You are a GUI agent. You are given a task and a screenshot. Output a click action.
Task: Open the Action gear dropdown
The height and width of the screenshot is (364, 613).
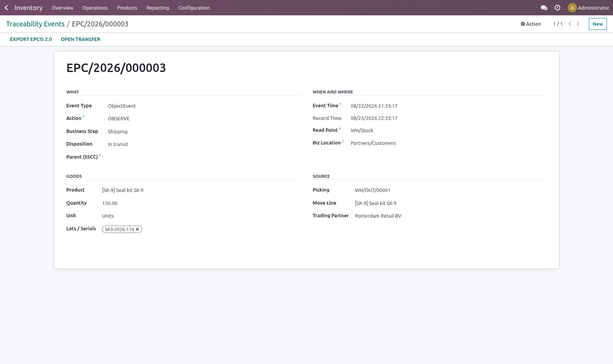(531, 24)
